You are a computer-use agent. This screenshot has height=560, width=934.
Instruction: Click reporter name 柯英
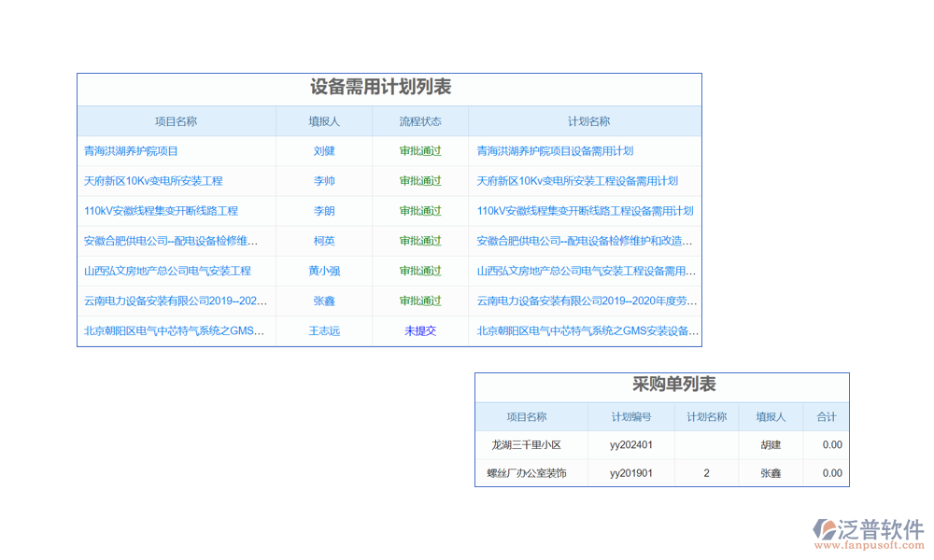point(324,241)
